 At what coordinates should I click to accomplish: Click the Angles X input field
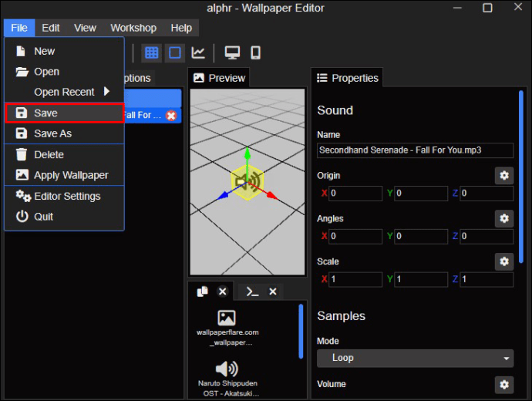(x=355, y=237)
